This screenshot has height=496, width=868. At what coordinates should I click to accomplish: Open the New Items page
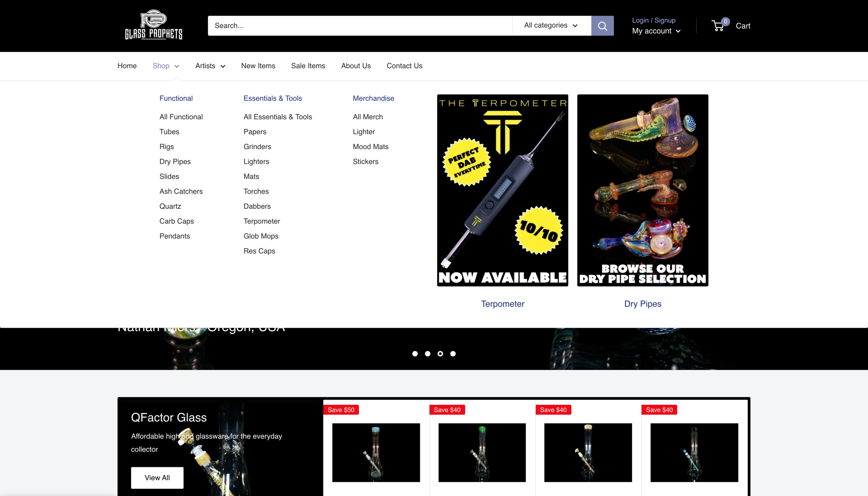258,66
